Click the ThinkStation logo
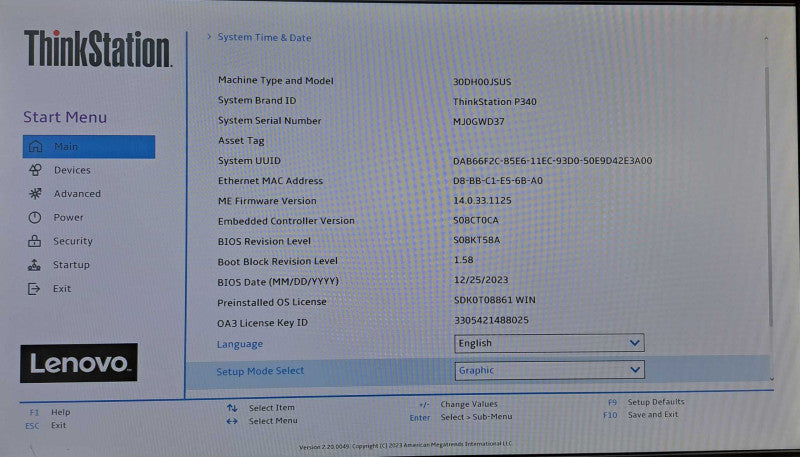 pos(97,48)
